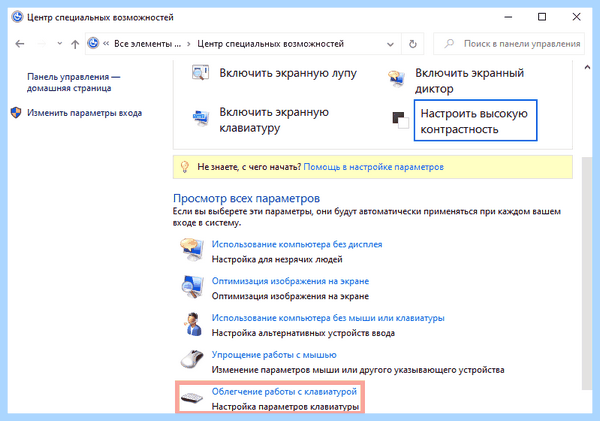
Task: Go to Панель управления — домашняя страница
Action: (x=73, y=82)
